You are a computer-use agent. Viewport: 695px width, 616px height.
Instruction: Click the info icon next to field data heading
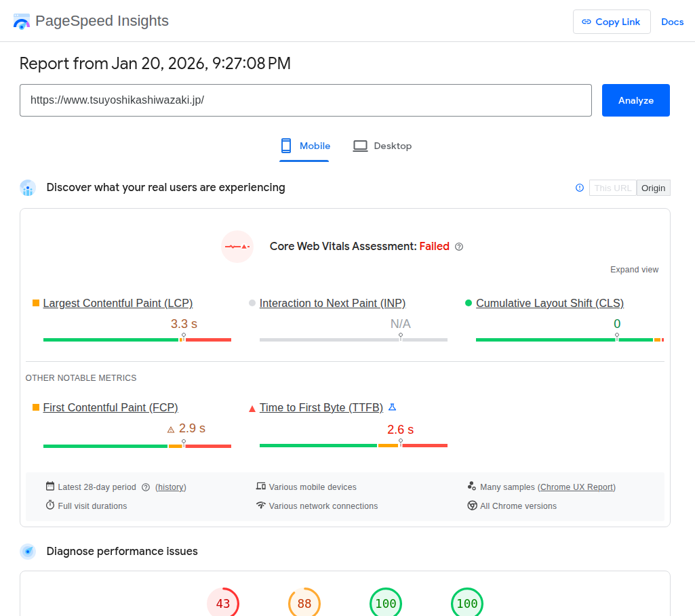click(x=580, y=188)
